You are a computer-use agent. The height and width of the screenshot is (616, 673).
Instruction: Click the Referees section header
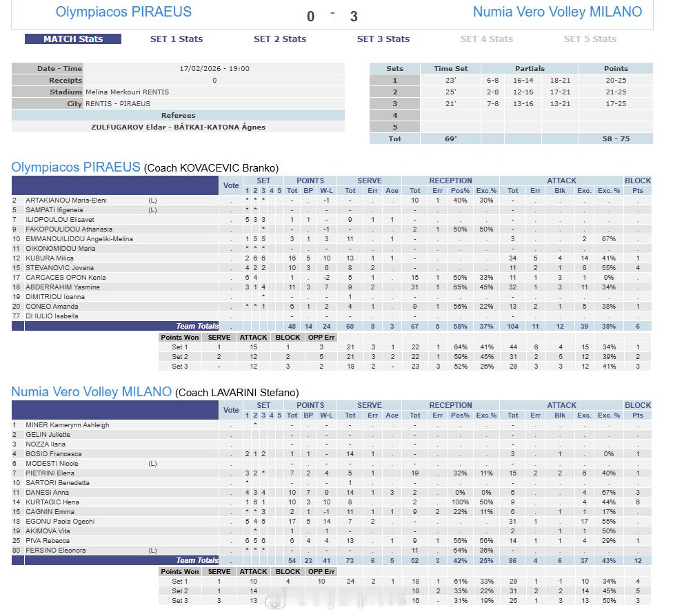pyautogui.click(x=178, y=115)
